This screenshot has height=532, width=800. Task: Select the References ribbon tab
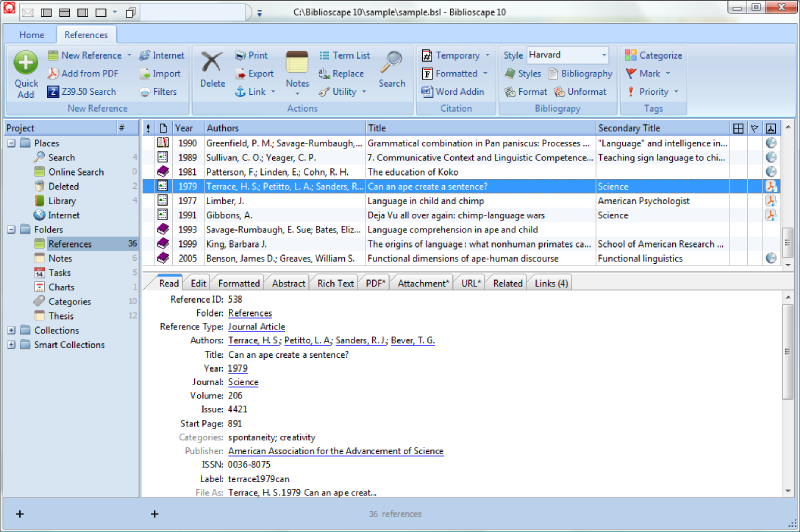coord(86,35)
